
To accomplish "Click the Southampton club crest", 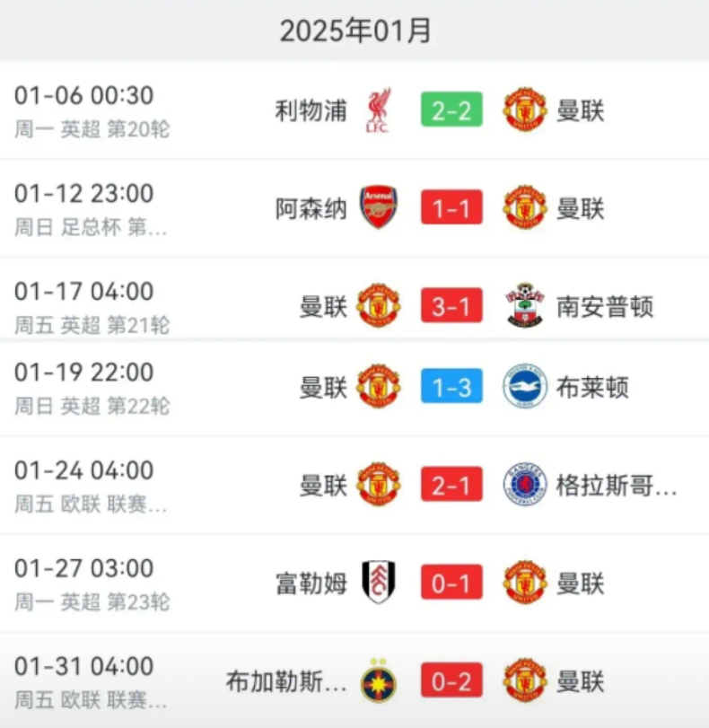I will 525,305.
